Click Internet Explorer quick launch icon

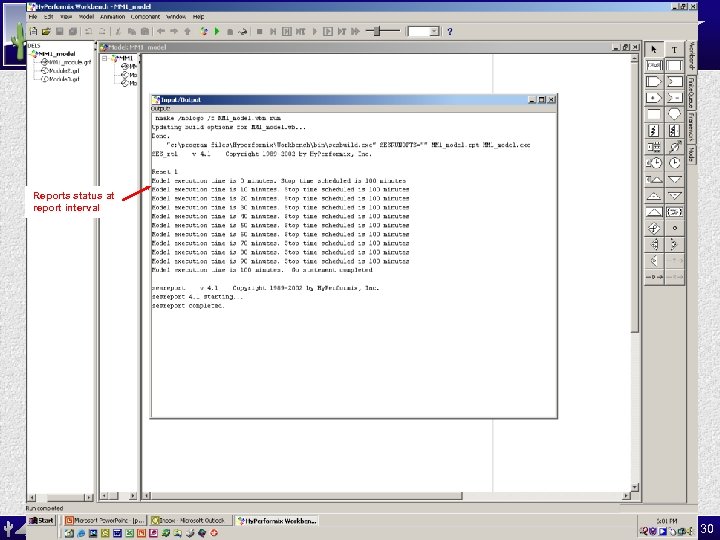(x=81, y=533)
